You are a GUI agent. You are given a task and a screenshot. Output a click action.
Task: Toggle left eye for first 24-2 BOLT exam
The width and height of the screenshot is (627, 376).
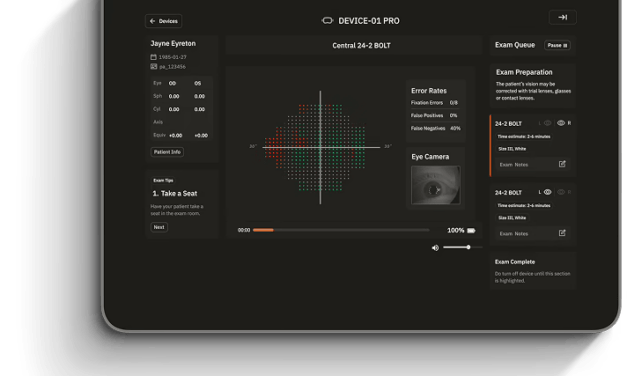pyautogui.click(x=547, y=123)
